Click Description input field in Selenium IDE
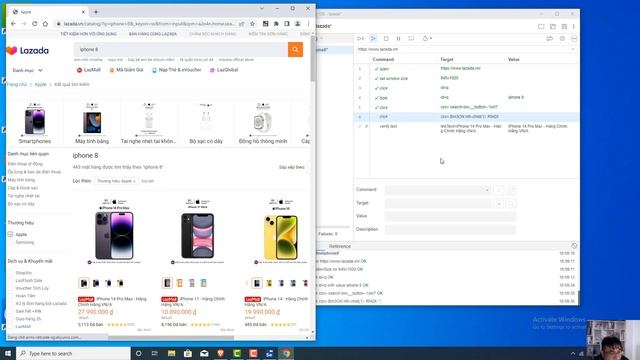The height and width of the screenshot is (360, 640). click(x=450, y=229)
